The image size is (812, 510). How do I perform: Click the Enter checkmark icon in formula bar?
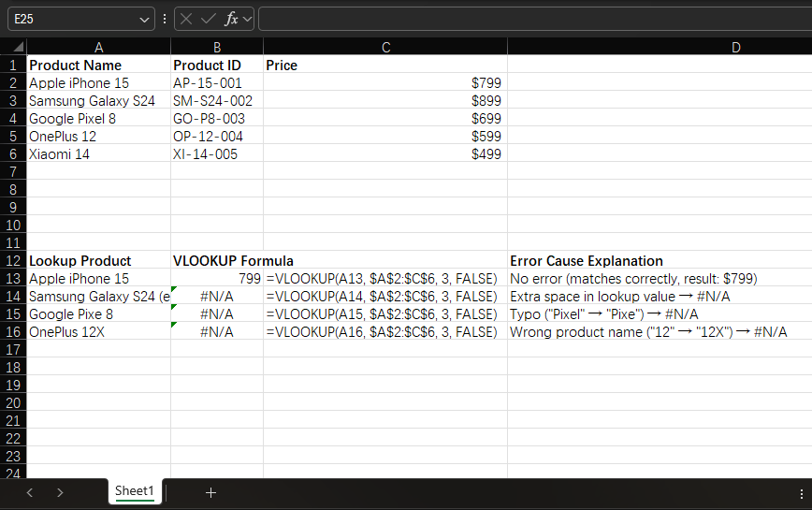point(209,19)
